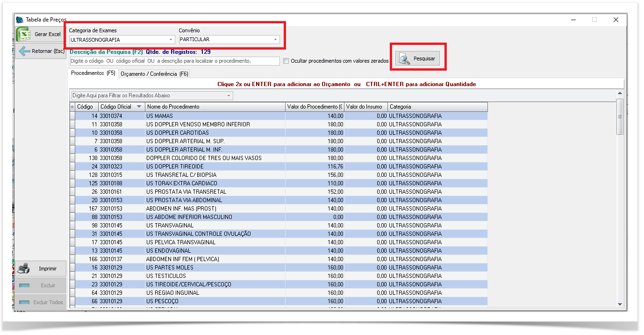
Task: Switch to Orçamento / Conferência (F6) tab
Action: [154, 74]
